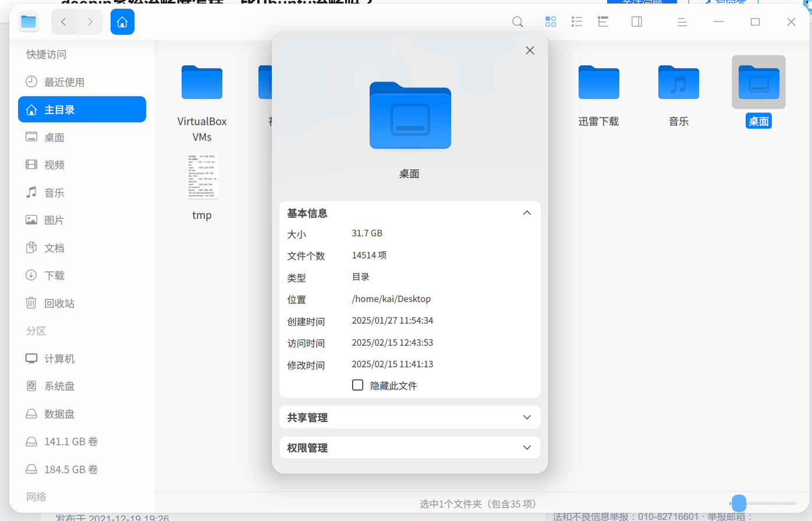
Task: Open 数据盘 in the sidebar
Action: pos(82,414)
